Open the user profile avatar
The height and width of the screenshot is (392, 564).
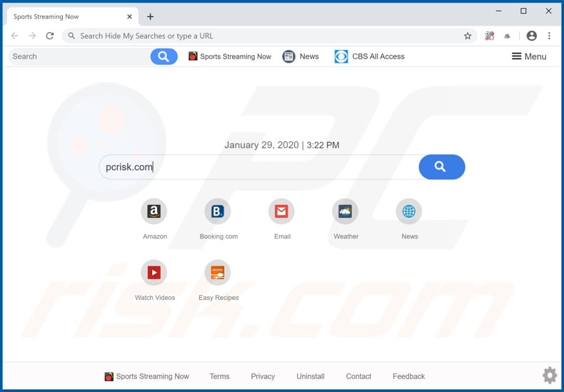532,36
